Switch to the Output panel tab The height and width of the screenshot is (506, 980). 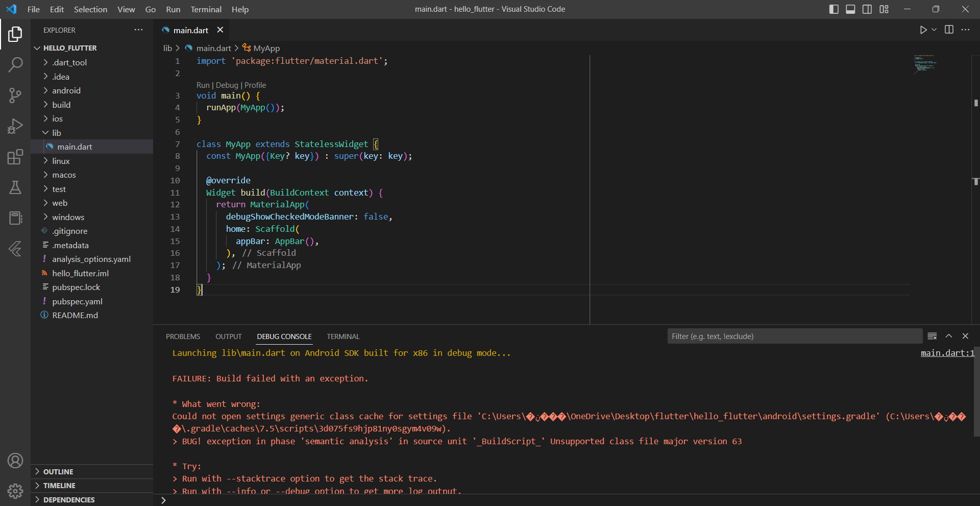point(229,336)
